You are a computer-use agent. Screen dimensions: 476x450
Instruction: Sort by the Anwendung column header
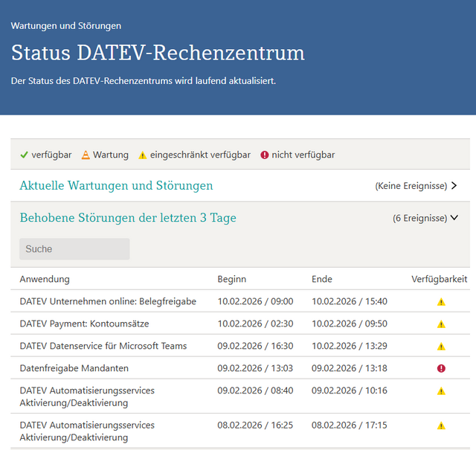click(x=45, y=279)
